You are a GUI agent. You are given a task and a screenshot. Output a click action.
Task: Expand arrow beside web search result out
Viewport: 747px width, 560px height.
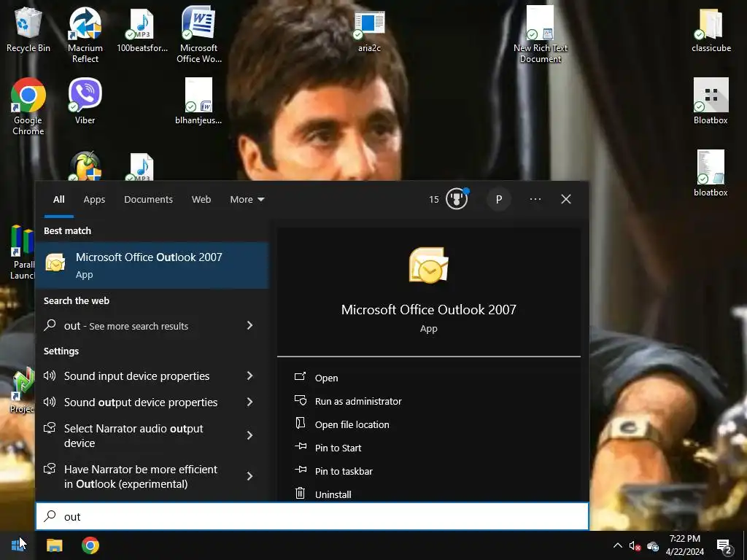[x=249, y=325]
